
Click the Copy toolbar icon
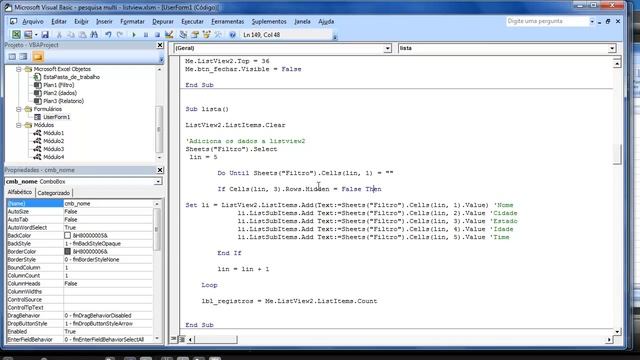[71, 35]
